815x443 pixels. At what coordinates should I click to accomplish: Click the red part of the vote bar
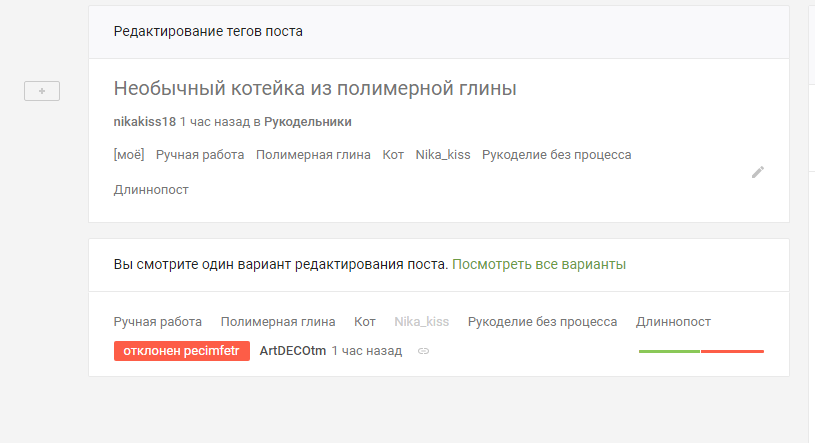pos(732,351)
